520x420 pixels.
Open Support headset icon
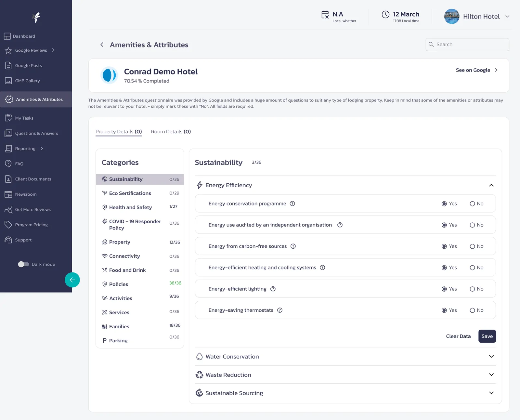pos(8,240)
